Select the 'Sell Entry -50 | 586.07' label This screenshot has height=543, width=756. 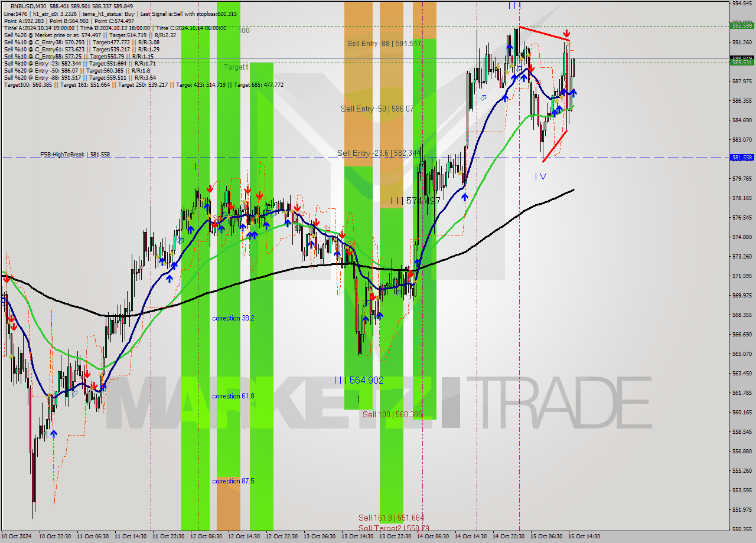377,109
